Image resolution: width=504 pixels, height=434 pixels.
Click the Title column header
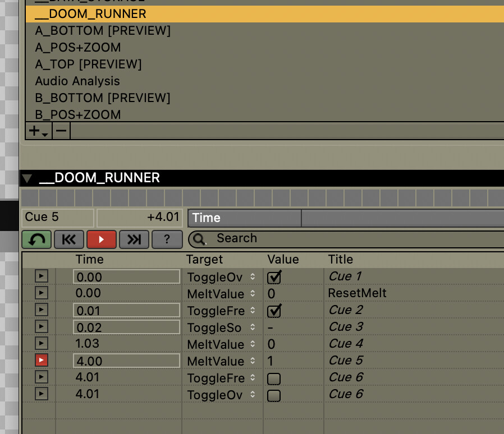click(341, 260)
